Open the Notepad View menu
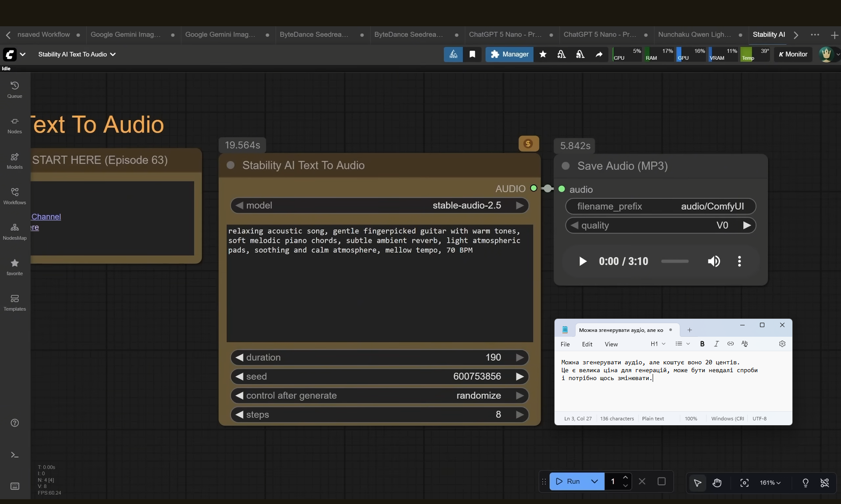The image size is (841, 504). point(611,344)
